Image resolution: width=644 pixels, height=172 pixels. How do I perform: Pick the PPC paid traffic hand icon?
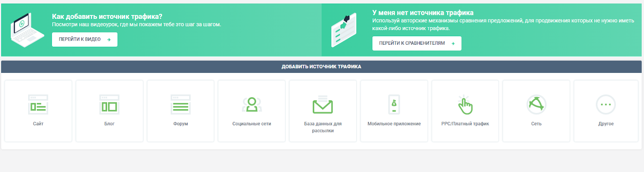(x=465, y=104)
